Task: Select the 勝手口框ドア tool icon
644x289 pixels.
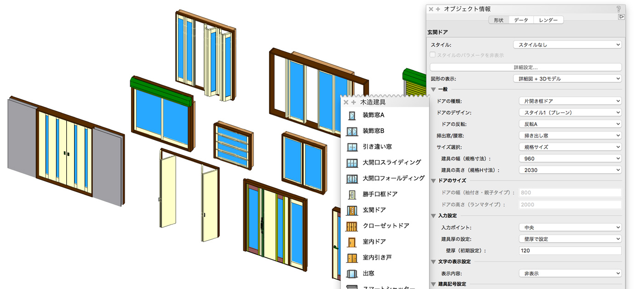Action: pyautogui.click(x=352, y=194)
